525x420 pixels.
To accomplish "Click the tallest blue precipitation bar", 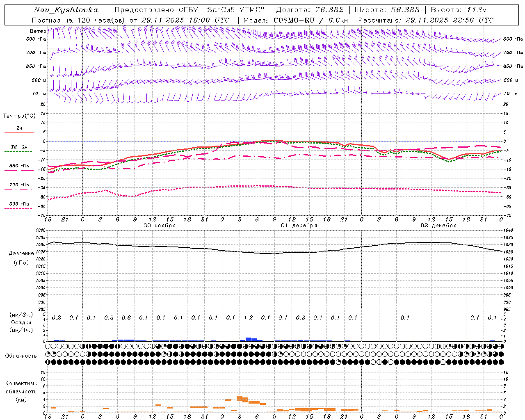I will [x=248, y=339].
